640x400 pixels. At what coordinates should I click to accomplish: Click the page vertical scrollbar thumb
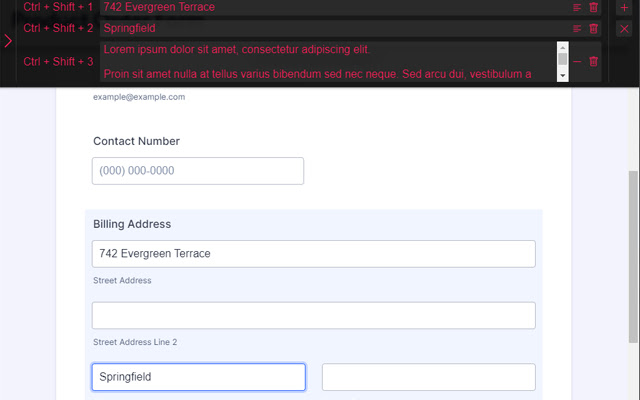pos(632,270)
